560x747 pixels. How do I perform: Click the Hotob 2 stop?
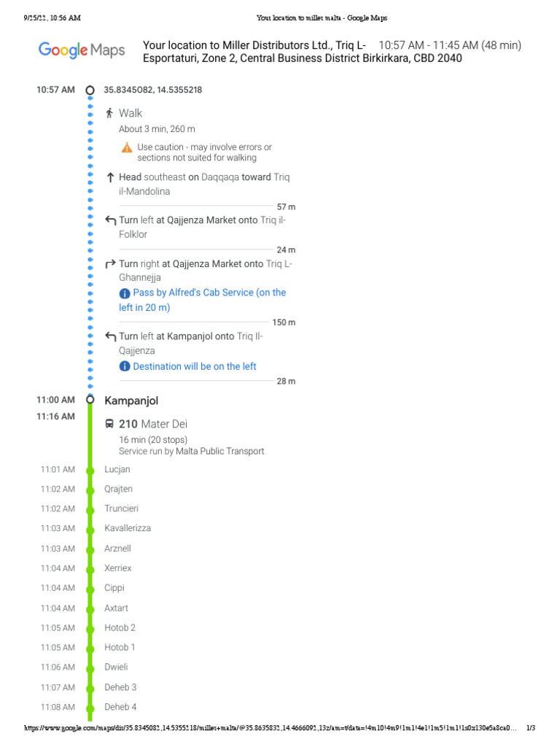tap(120, 627)
